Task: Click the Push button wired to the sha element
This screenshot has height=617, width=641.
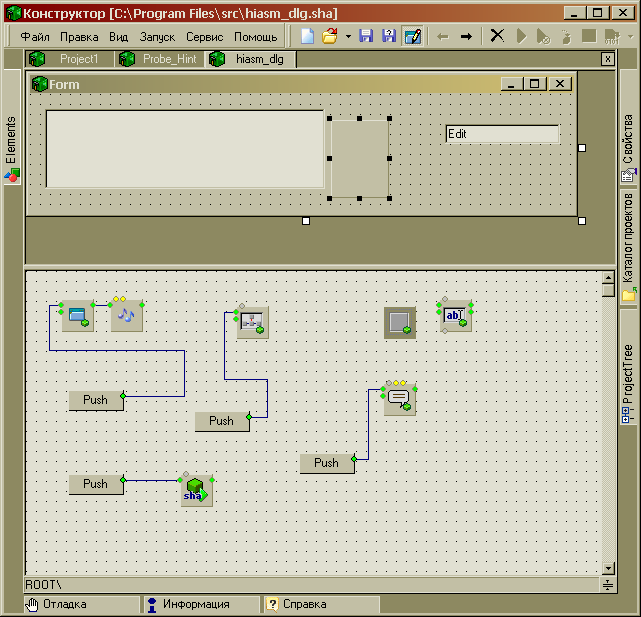Action: 96,484
